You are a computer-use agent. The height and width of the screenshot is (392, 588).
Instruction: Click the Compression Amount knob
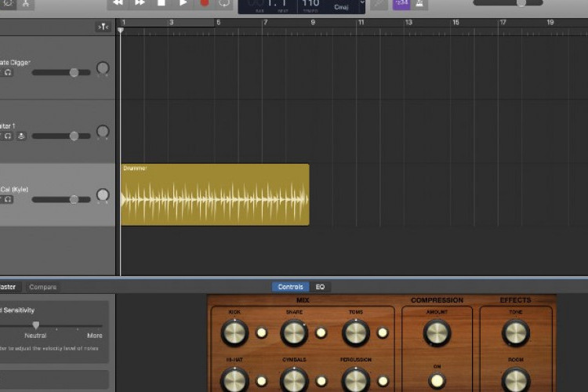click(x=437, y=332)
